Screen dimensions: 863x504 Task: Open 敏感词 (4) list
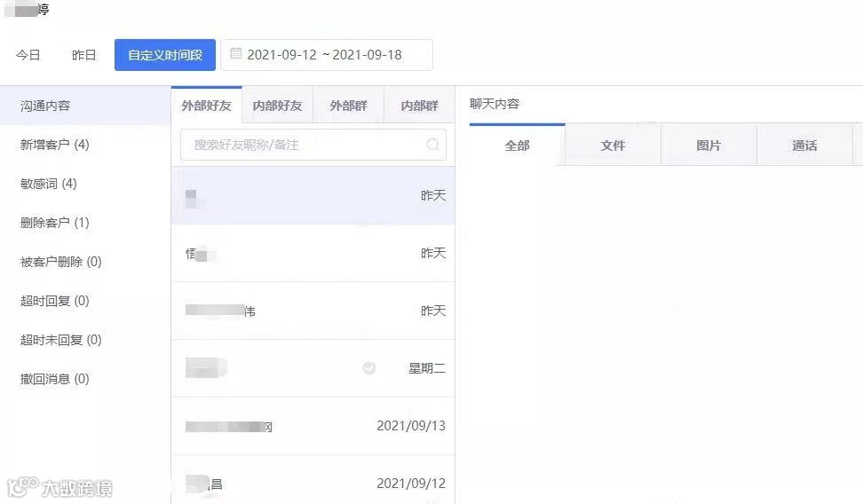pyautogui.click(x=49, y=184)
